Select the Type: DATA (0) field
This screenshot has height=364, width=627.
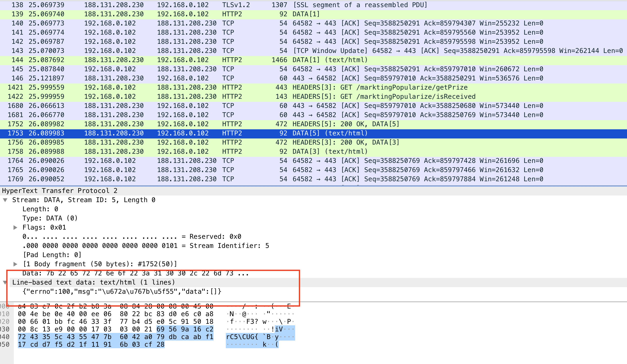50,218
